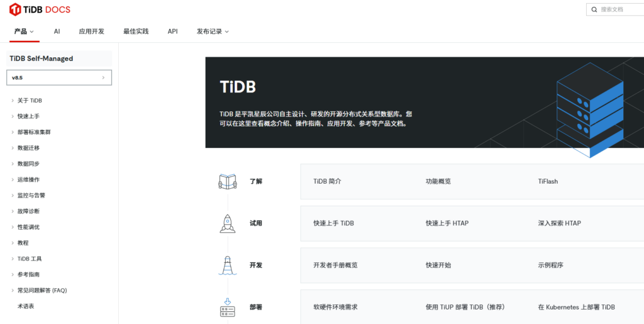Click the 试用 section label
Screen dimensions: 644x324
pos(256,223)
